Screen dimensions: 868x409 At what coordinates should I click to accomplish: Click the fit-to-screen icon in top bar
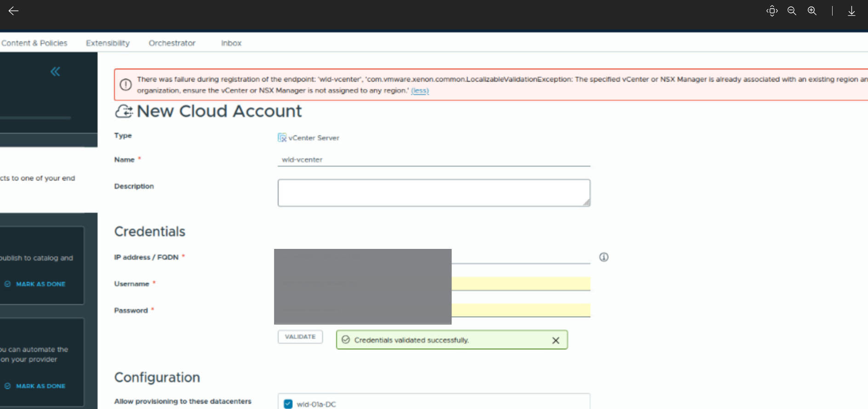pyautogui.click(x=772, y=11)
